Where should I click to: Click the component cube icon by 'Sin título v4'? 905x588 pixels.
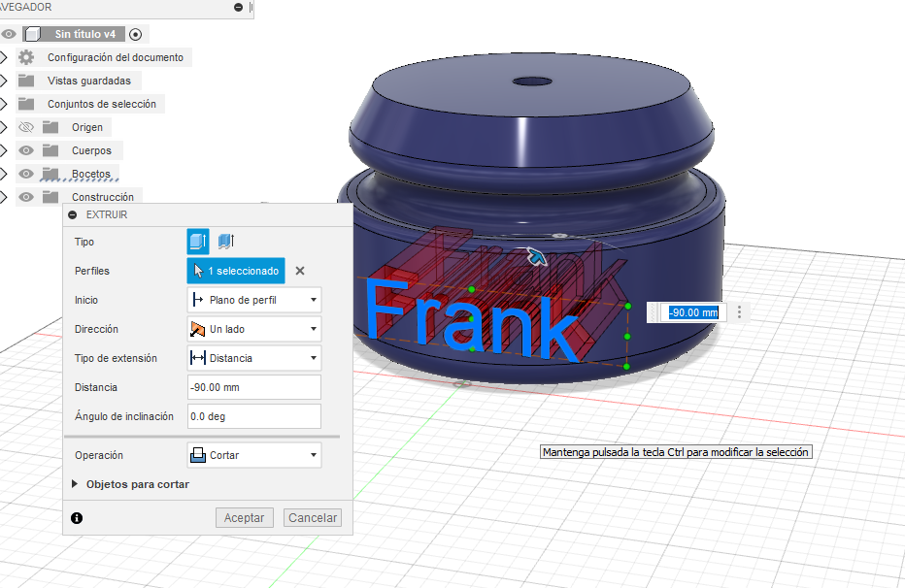click(x=33, y=34)
